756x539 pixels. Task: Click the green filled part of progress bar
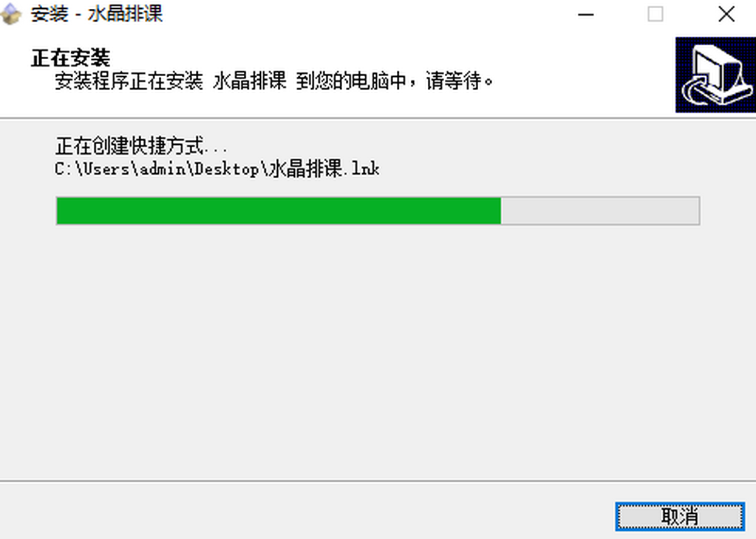[x=278, y=211]
